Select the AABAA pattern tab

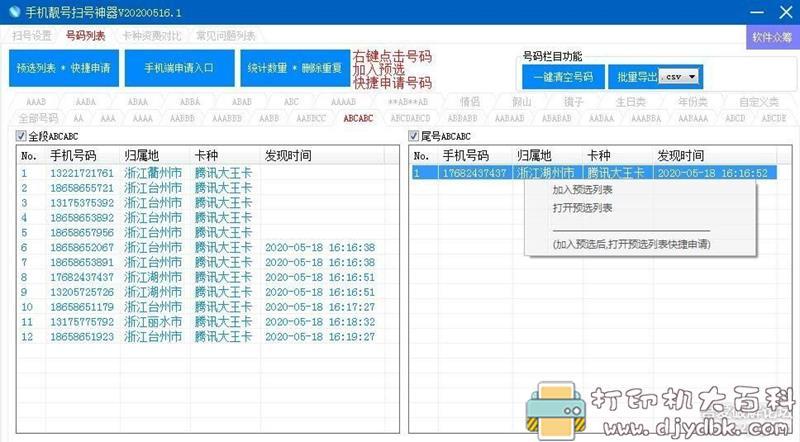(601, 118)
